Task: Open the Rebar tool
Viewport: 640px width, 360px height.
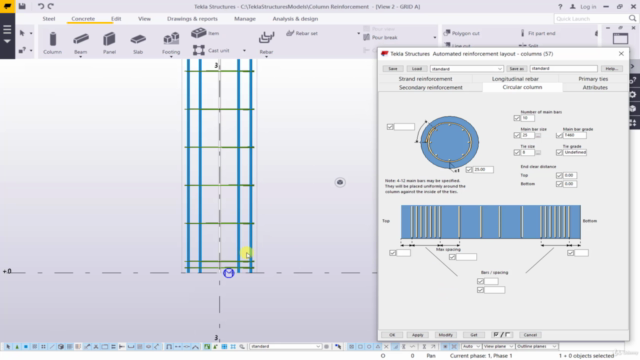Action: 266,42
